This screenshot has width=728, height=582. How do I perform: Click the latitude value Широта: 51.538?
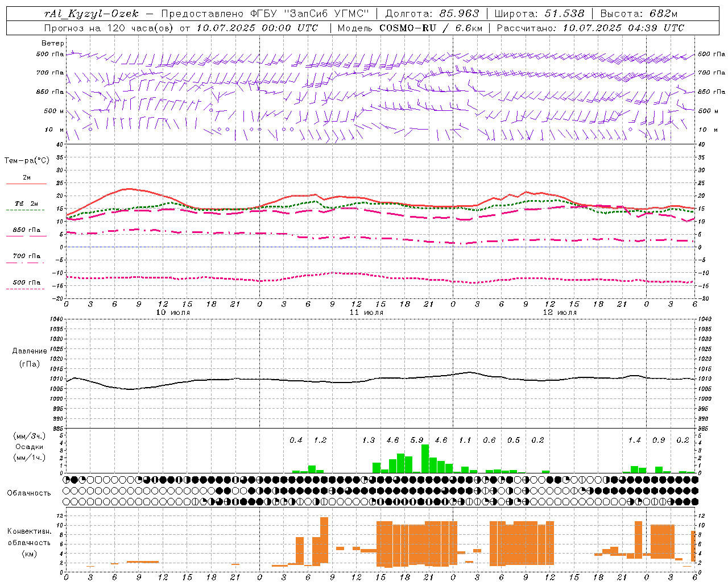point(539,14)
